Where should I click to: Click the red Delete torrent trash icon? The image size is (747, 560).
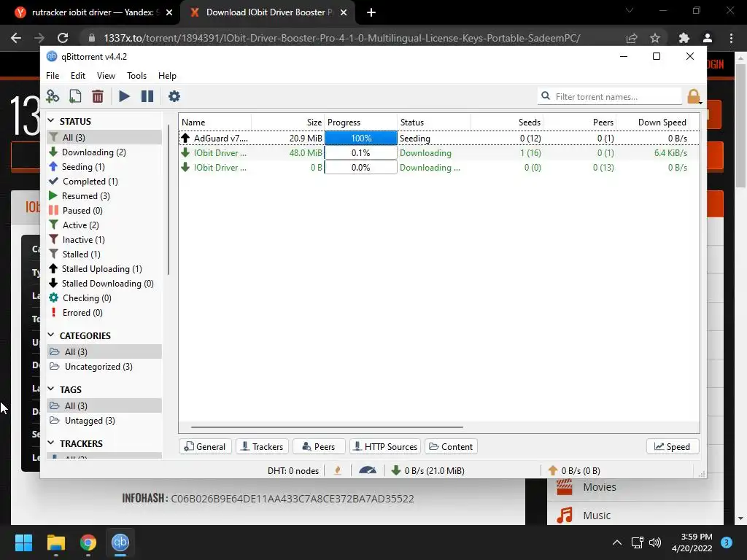click(x=98, y=96)
